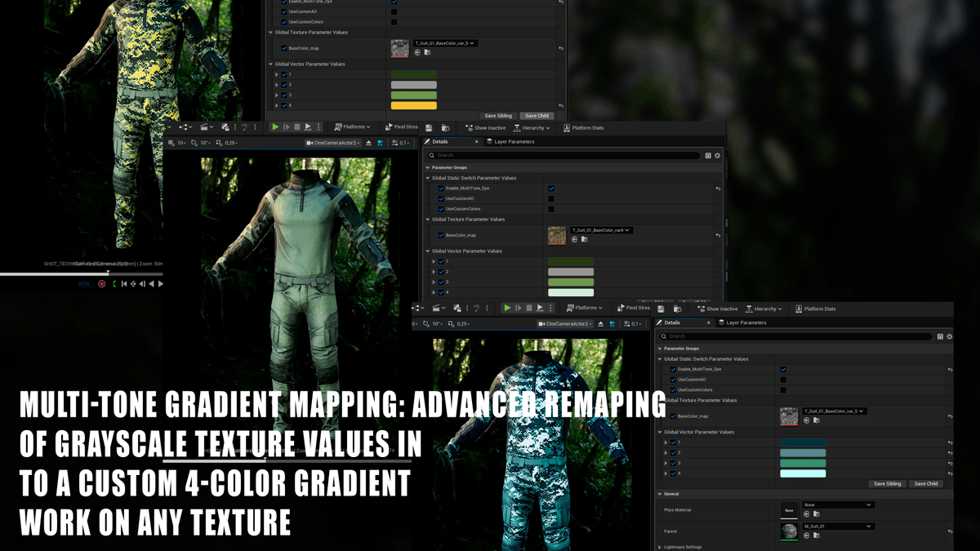Expand vector parameter 1 in green-suit window
The width and height of the screenshot is (980, 551).
coord(434,262)
